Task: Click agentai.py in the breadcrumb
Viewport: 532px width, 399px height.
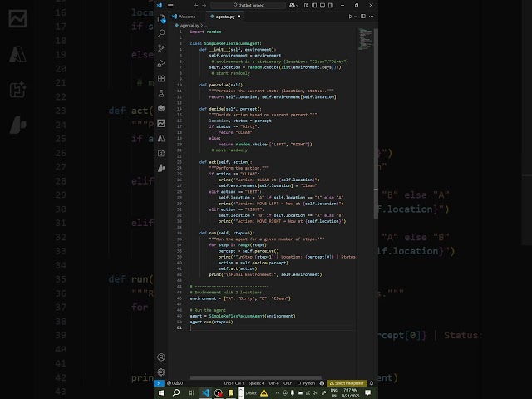Action: click(x=190, y=26)
